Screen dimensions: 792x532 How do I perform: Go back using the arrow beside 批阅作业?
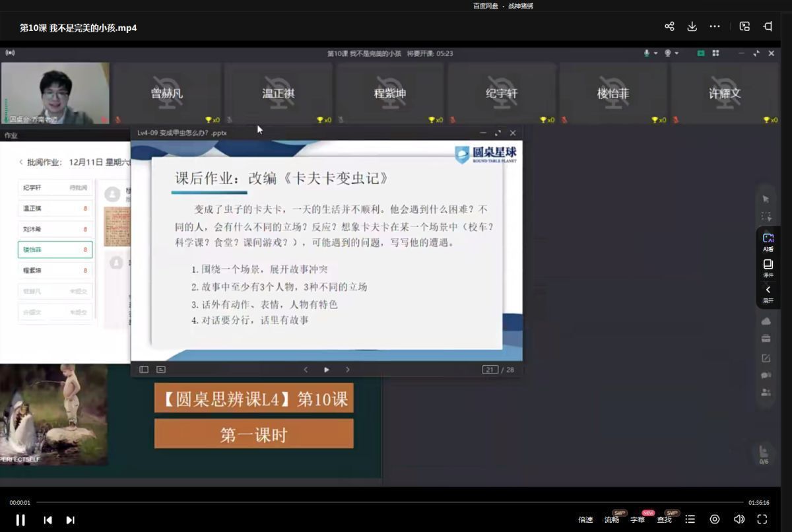[x=21, y=162]
